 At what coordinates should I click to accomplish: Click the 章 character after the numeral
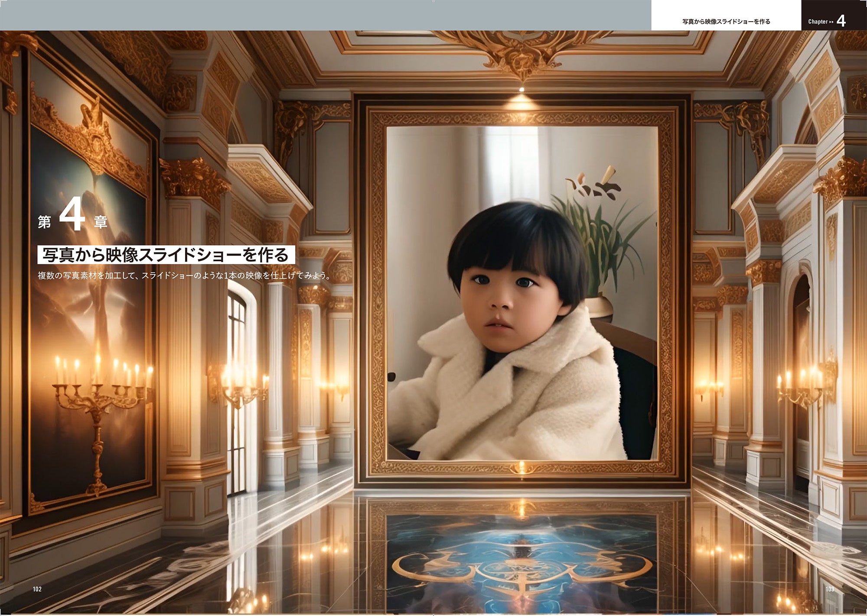pos(101,222)
